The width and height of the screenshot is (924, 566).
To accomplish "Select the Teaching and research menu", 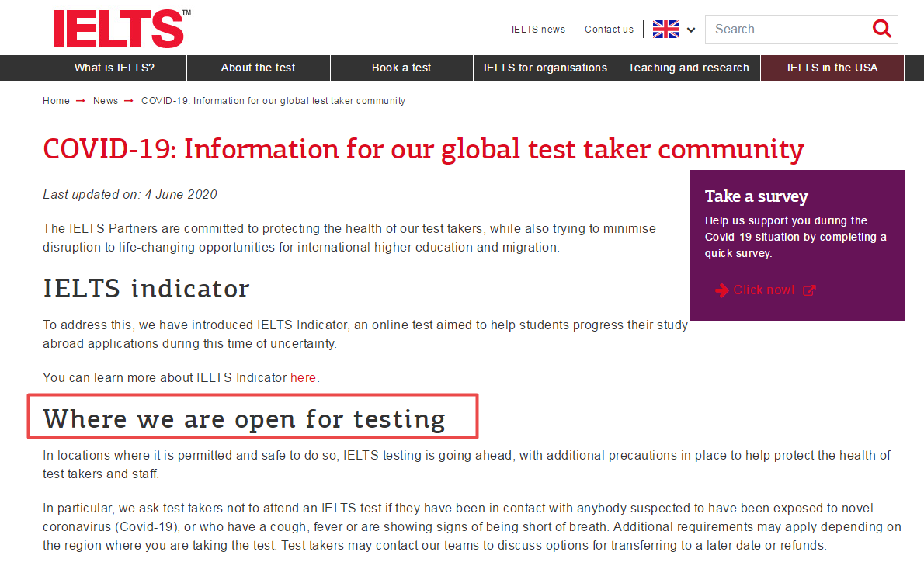I will [688, 68].
